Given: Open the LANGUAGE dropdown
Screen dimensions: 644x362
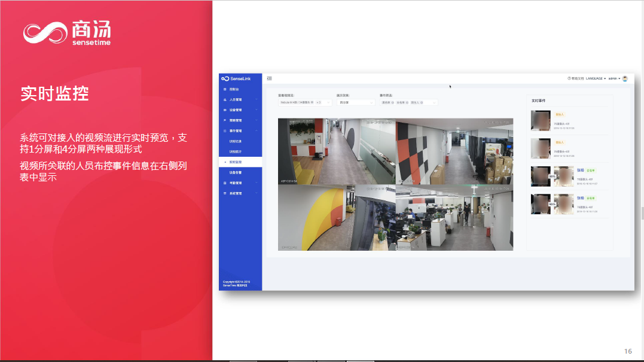Looking at the screenshot, I should 596,78.
